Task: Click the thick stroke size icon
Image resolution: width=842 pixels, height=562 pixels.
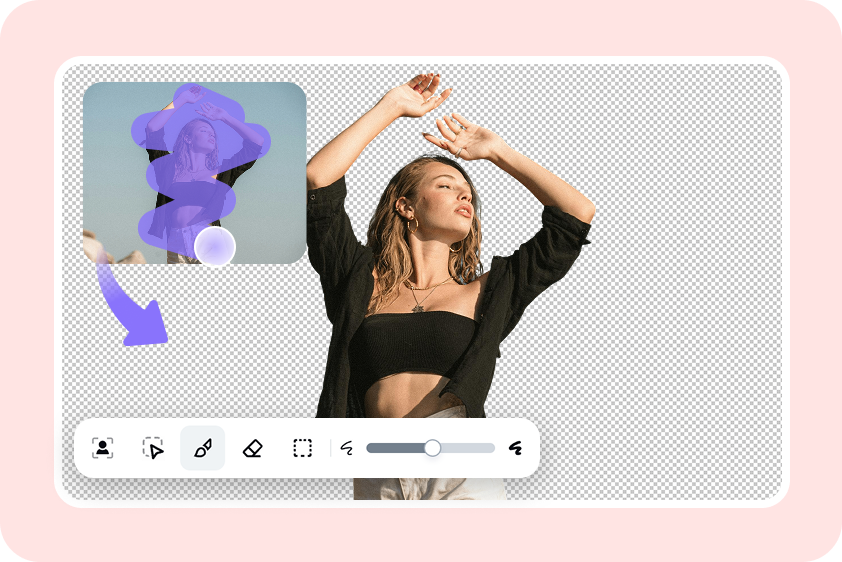Action: click(x=516, y=448)
